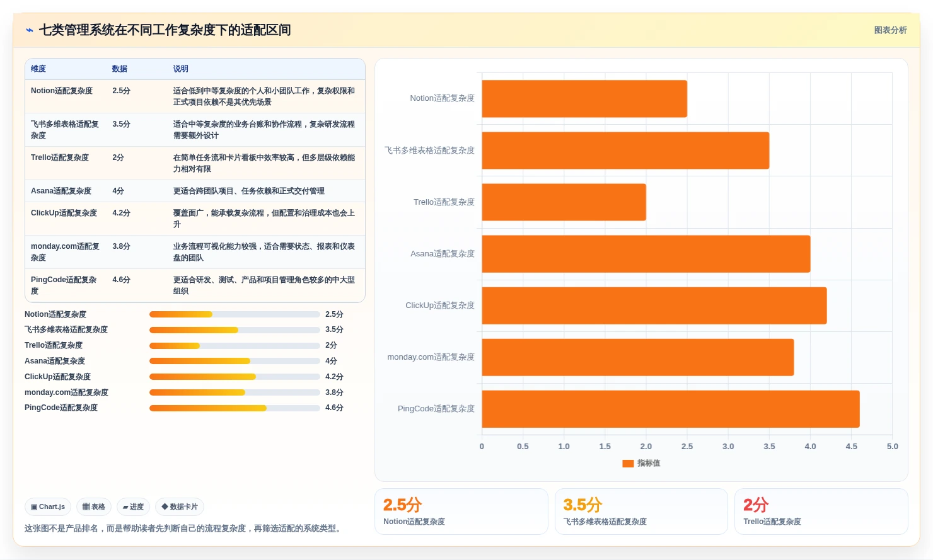The height and width of the screenshot is (560, 933).
Task: Click the Notion progress bar
Action: point(235,314)
